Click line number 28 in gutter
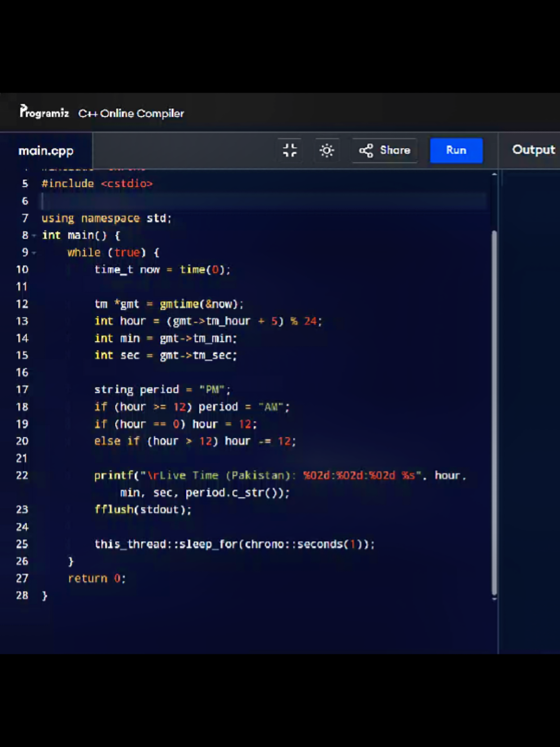The height and width of the screenshot is (747, 560). coord(22,596)
